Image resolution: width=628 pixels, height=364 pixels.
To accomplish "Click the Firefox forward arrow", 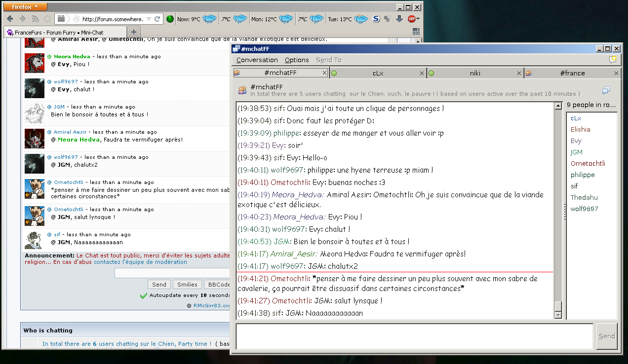I will [22, 19].
